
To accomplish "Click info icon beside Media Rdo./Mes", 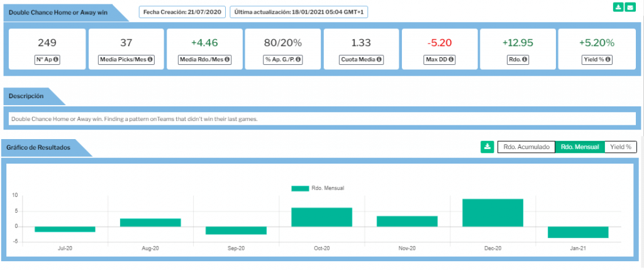I will click(227, 60).
